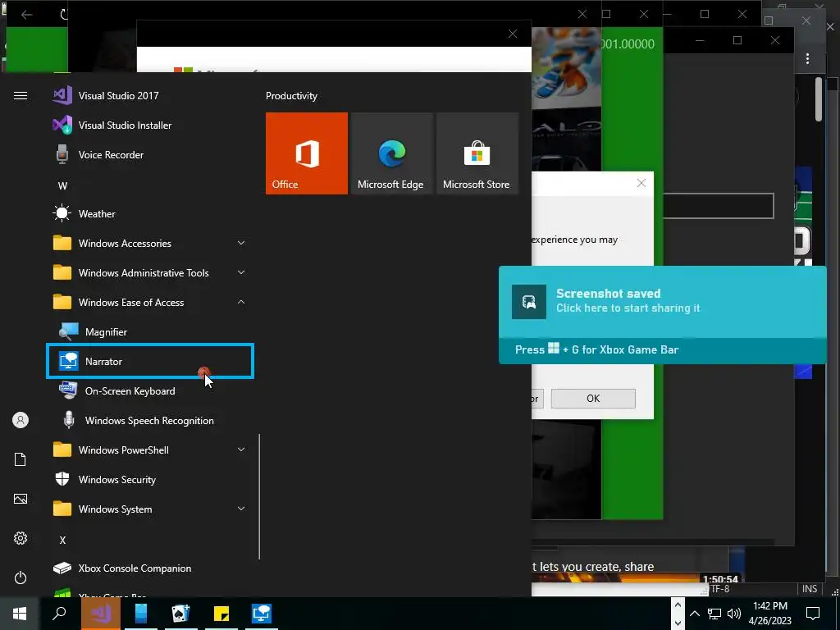This screenshot has width=840, height=630.
Task: Open Settings gear in Start sidebar
Action: click(21, 538)
